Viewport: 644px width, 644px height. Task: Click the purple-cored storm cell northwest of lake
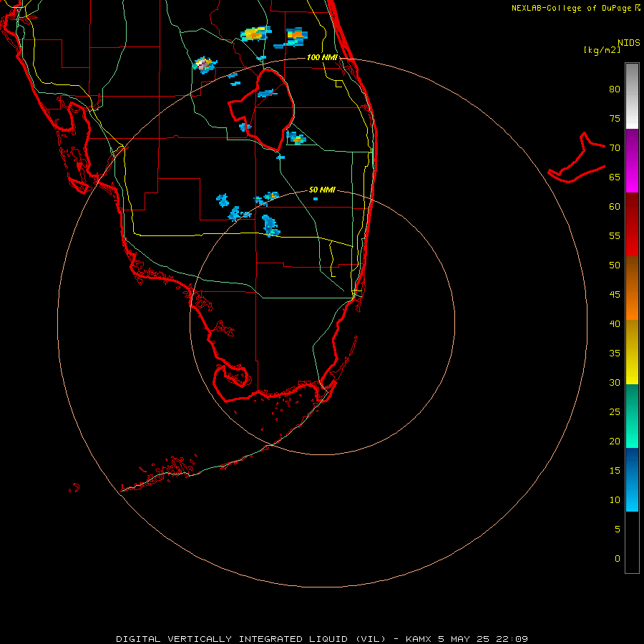click(205, 65)
